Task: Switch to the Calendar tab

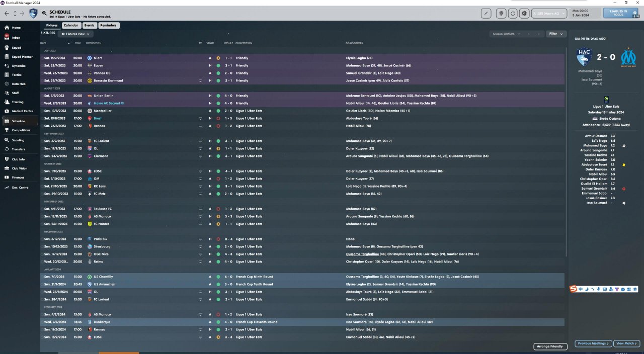Action: click(71, 25)
